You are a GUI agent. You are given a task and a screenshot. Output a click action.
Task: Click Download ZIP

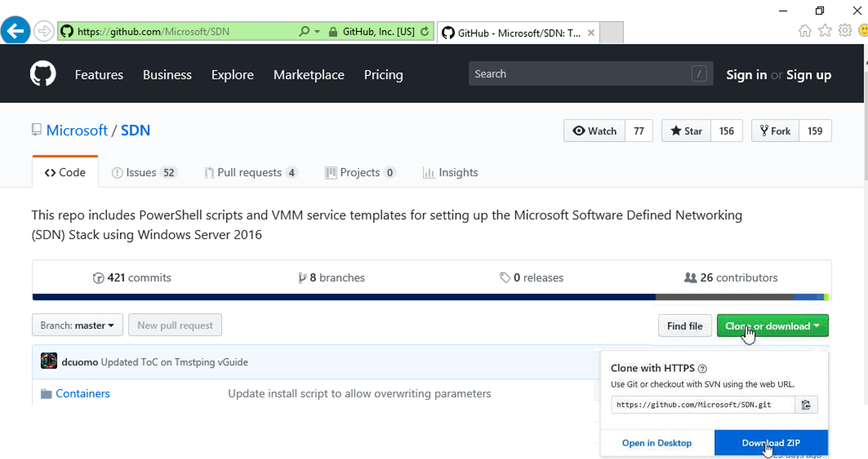click(x=771, y=443)
